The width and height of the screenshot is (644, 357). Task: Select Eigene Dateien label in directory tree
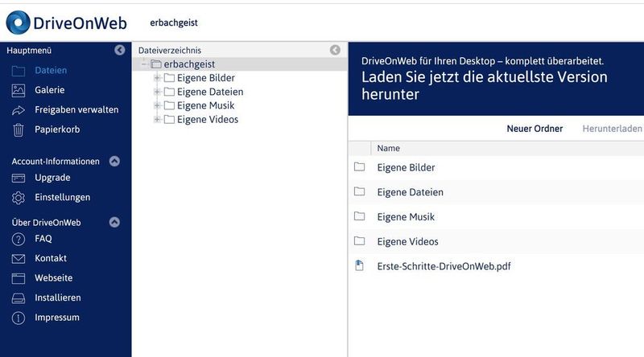(x=210, y=92)
